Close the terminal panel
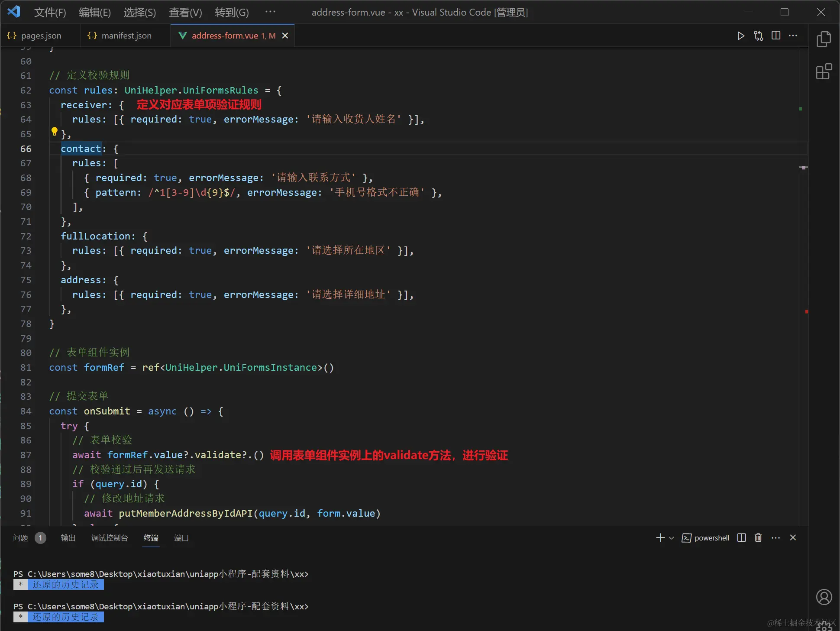This screenshot has height=631, width=840. (793, 537)
